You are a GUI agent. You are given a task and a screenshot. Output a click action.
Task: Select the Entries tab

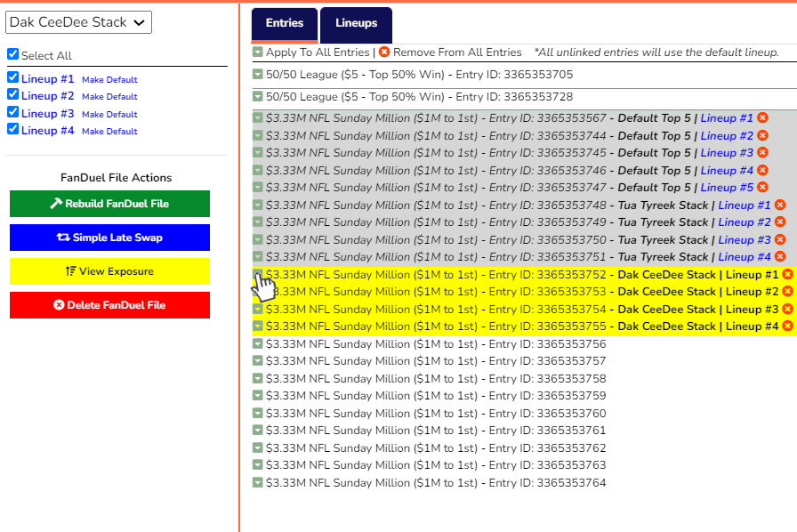pos(284,25)
